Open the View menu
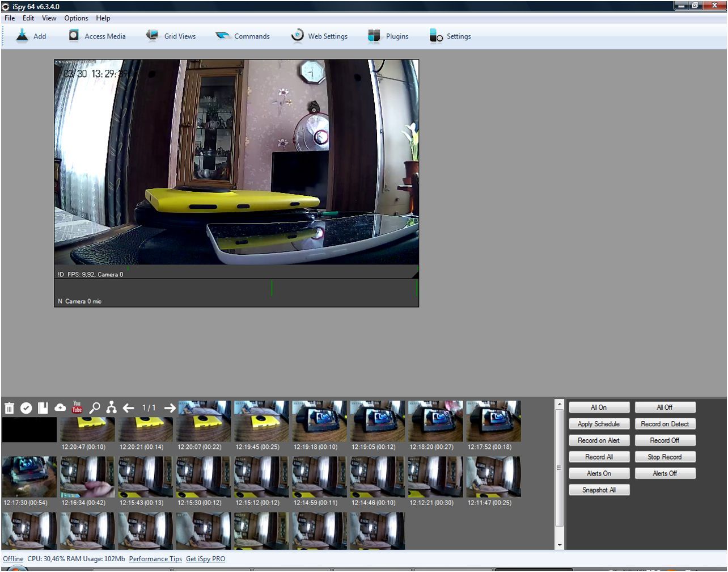Image resolution: width=728 pixels, height=572 pixels. 49,18
